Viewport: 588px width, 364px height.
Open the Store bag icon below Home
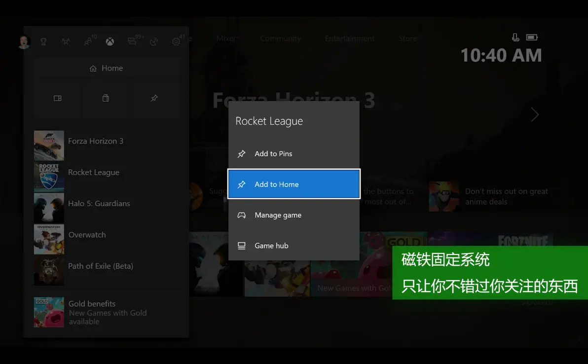tap(106, 98)
